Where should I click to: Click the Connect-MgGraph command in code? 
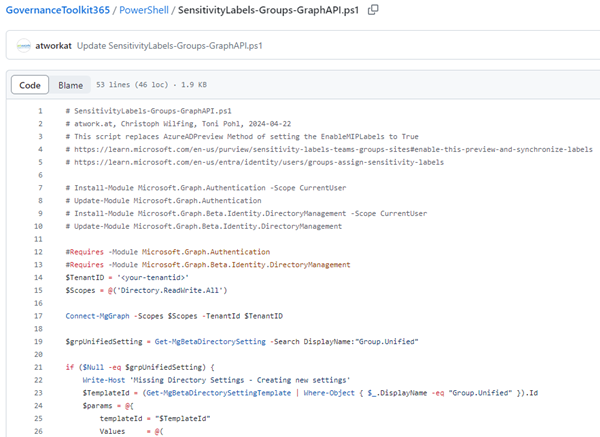[99, 316]
